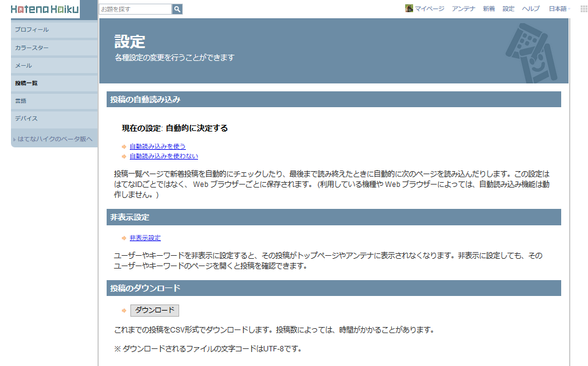Viewport: 588px width, 366px height.
Task: Select デバイス in the sidebar
Action: 54,118
